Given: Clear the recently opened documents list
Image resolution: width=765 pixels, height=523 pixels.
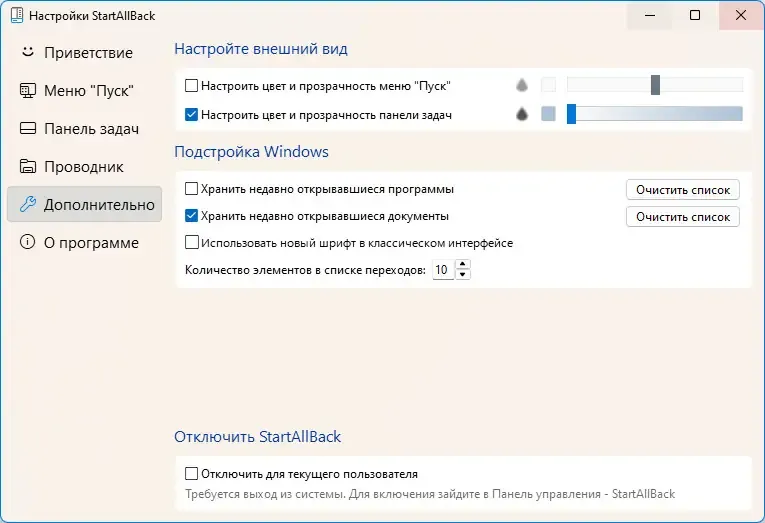Looking at the screenshot, I should (683, 216).
